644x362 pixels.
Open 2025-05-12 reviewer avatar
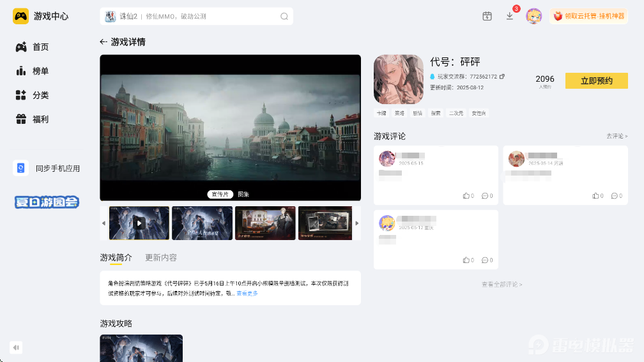coord(387,223)
